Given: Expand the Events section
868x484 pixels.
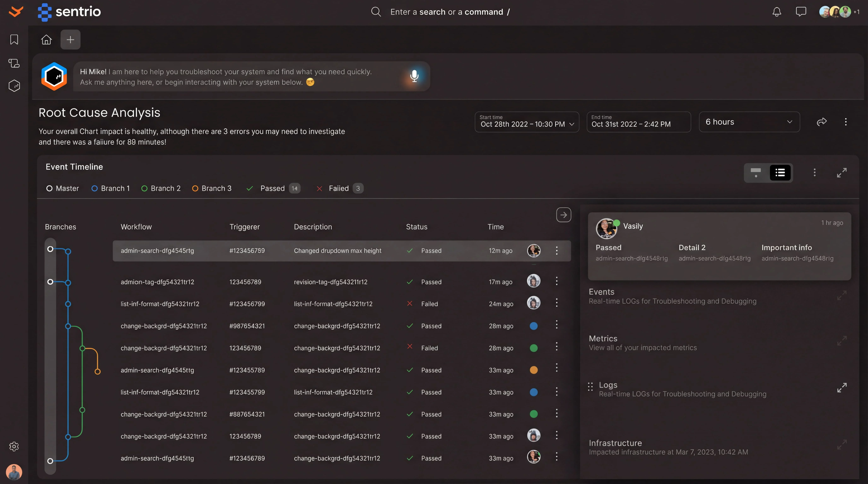Looking at the screenshot, I should tap(842, 296).
